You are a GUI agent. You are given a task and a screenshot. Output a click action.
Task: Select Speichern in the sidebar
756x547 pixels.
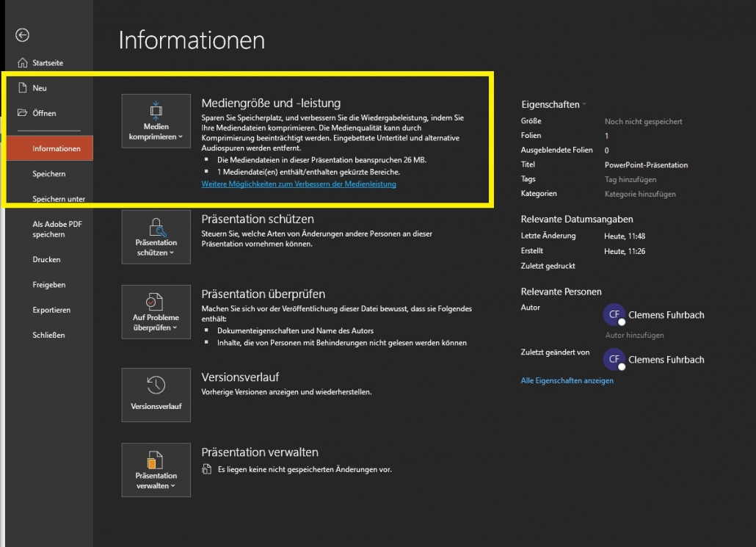tap(49, 174)
